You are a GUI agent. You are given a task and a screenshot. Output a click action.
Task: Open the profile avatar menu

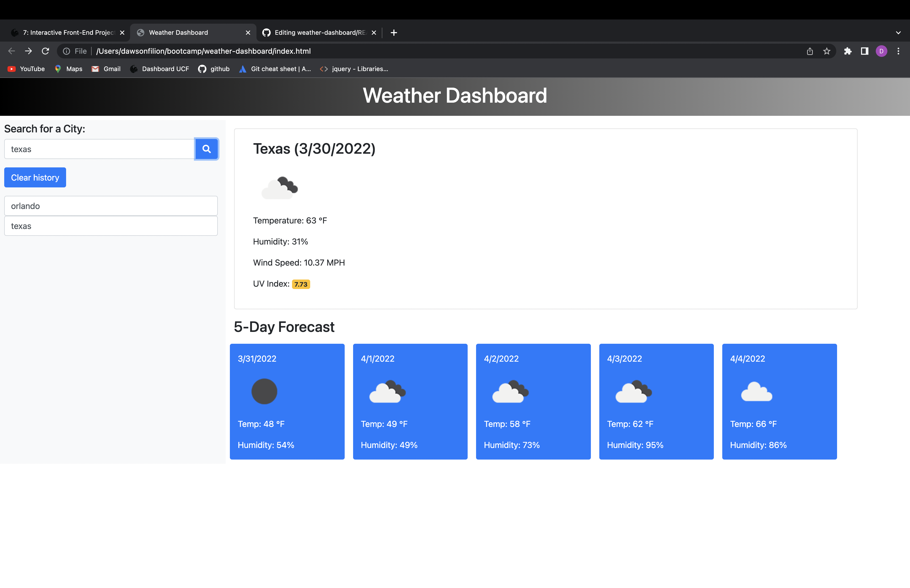(x=881, y=51)
